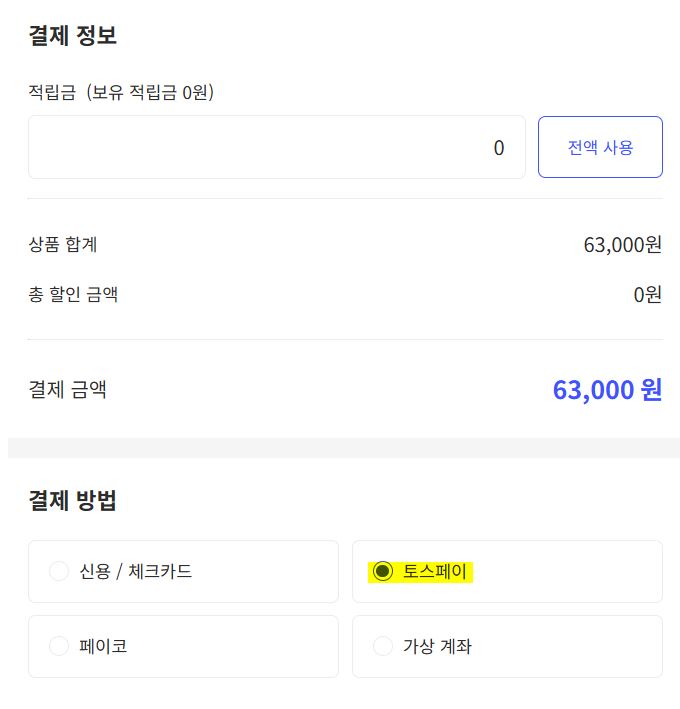
Task: Click the 결제 방법 heading
Action: [x=73, y=501]
